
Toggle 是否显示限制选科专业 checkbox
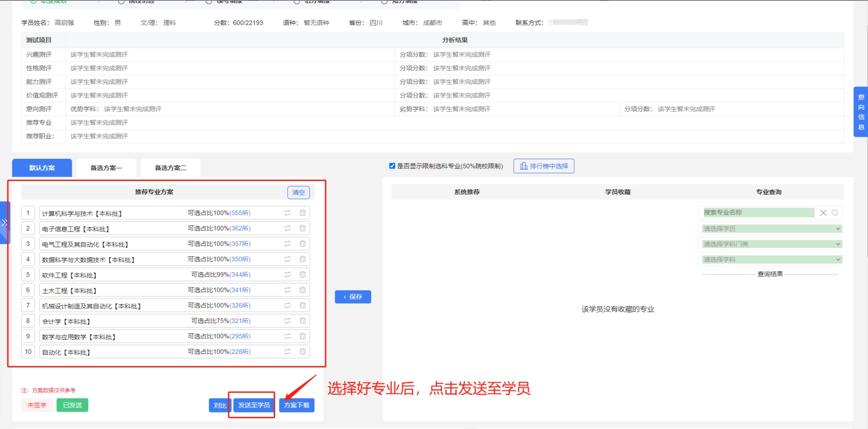pos(392,166)
